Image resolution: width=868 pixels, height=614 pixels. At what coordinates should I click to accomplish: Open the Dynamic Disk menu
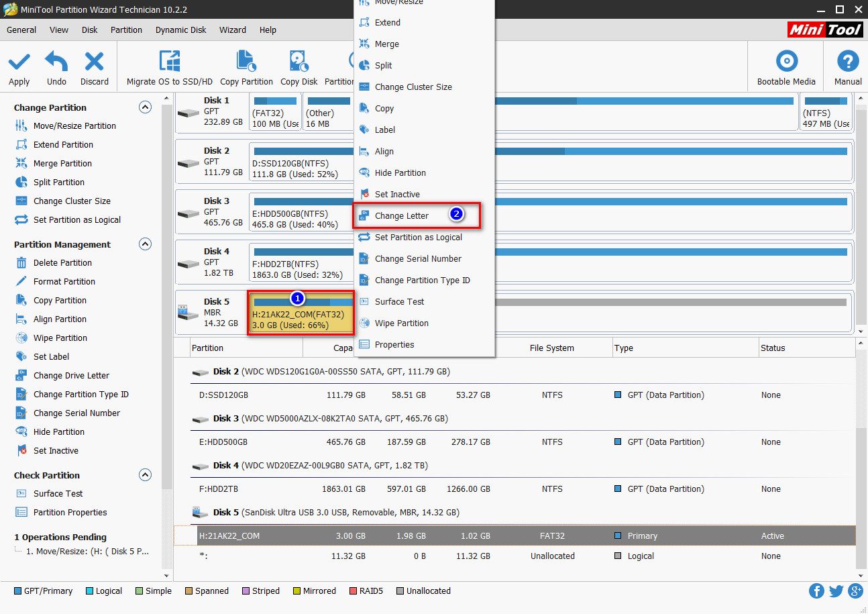pyautogui.click(x=181, y=30)
